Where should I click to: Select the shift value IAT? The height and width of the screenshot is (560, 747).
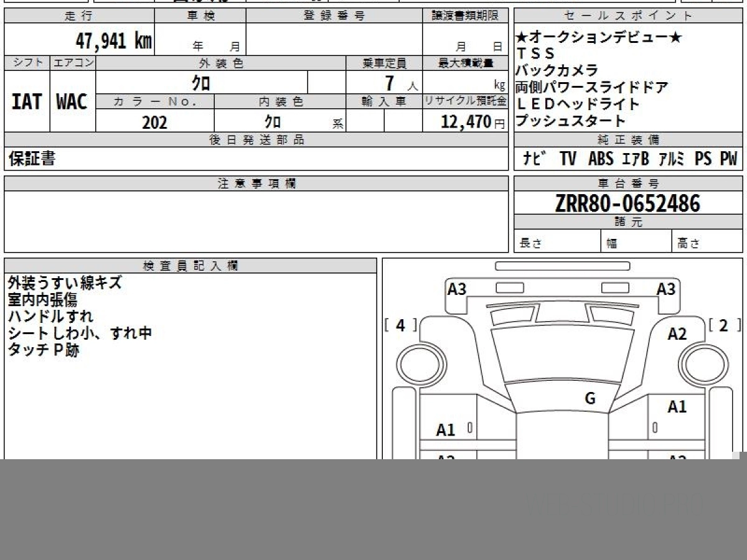click(x=27, y=102)
